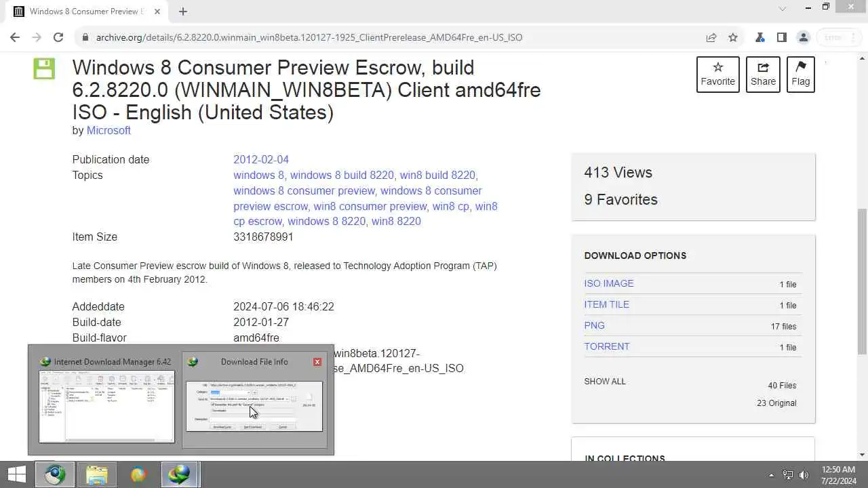Image resolution: width=868 pixels, height=488 pixels.
Task: Go back to the previous browser page
Action: coord(15,37)
